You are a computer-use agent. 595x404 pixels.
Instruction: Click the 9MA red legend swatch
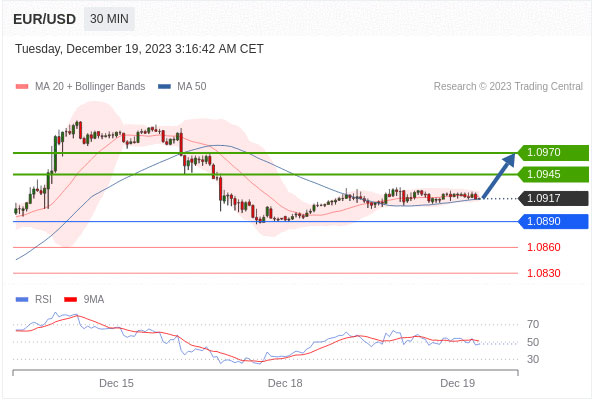pos(71,299)
